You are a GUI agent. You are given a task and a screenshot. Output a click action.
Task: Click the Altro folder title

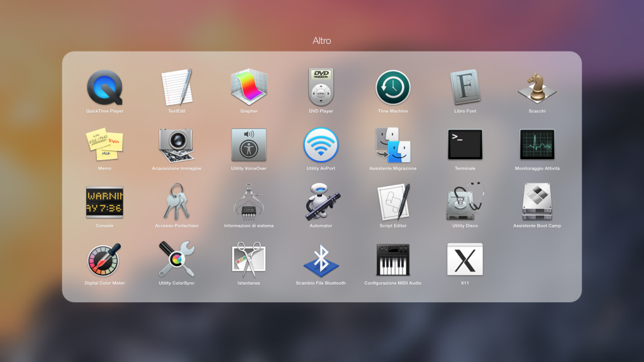coord(321,41)
